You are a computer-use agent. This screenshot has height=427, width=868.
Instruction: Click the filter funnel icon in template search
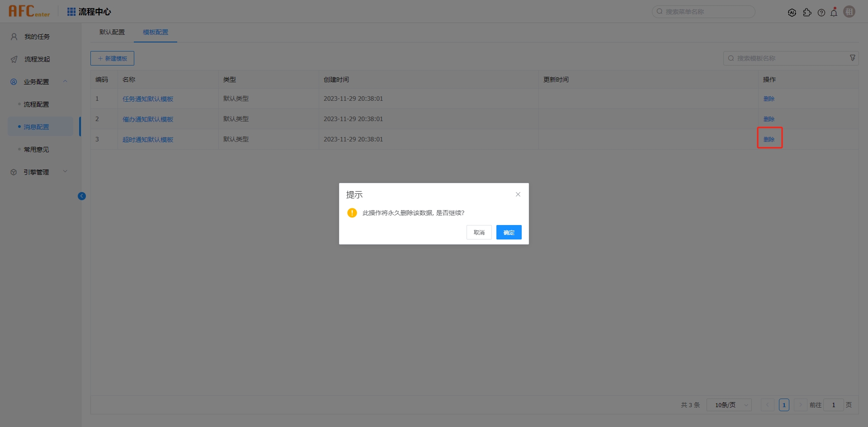pyautogui.click(x=852, y=58)
